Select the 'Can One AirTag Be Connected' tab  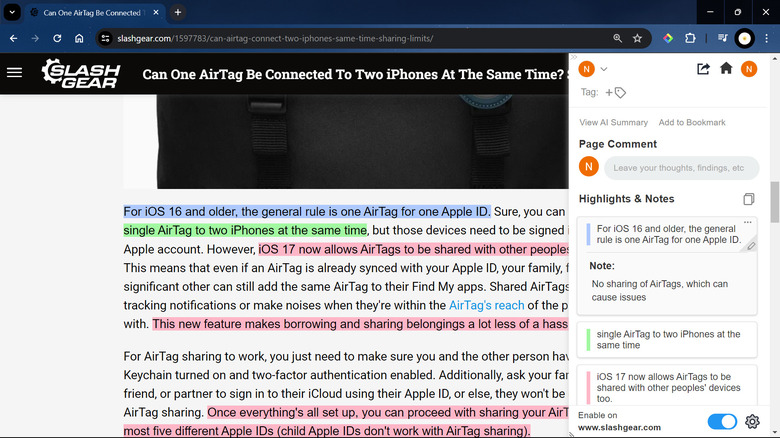[97, 12]
